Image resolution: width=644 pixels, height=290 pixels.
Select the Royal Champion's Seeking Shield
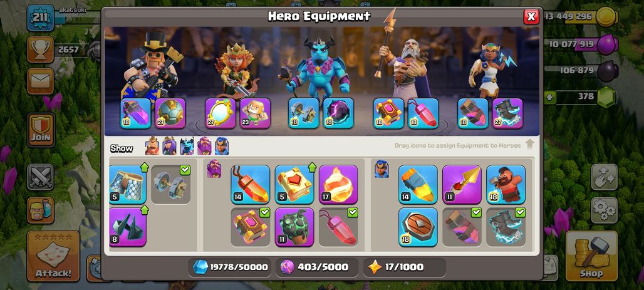pyautogui.click(x=418, y=227)
